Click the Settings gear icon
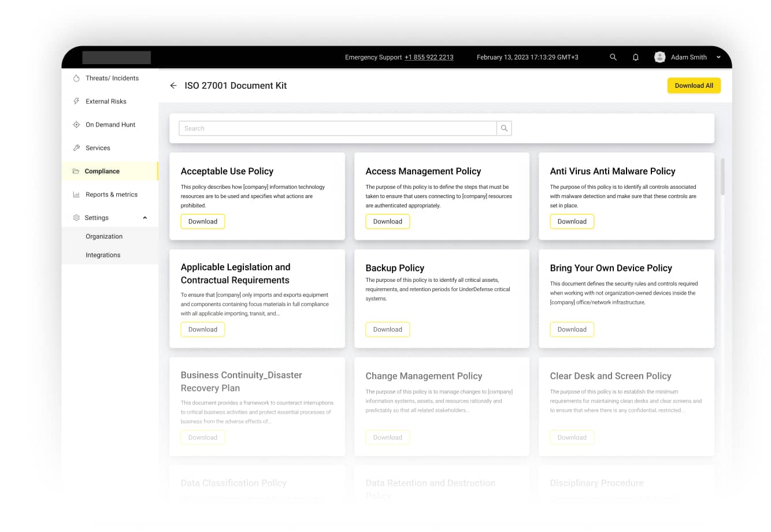The height and width of the screenshot is (532, 771). click(x=76, y=218)
